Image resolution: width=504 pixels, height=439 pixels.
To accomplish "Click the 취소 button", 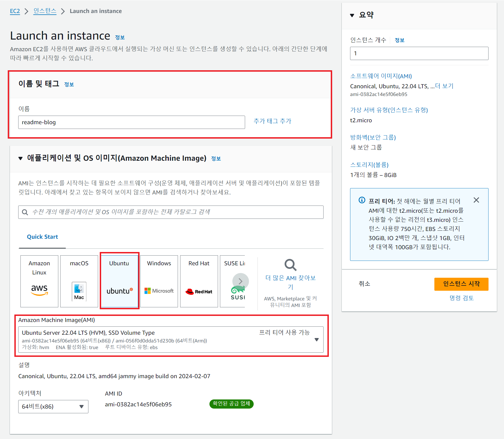I will pos(364,284).
